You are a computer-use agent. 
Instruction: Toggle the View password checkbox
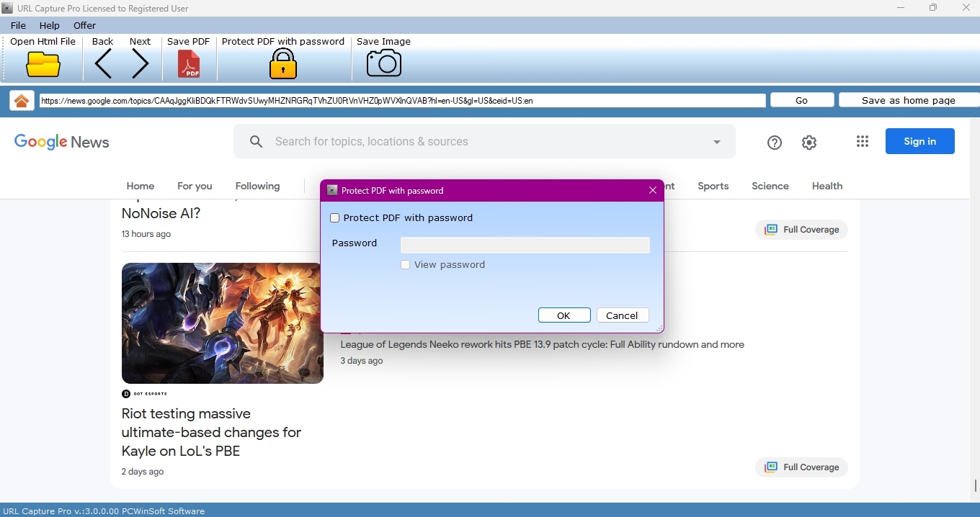click(x=406, y=265)
